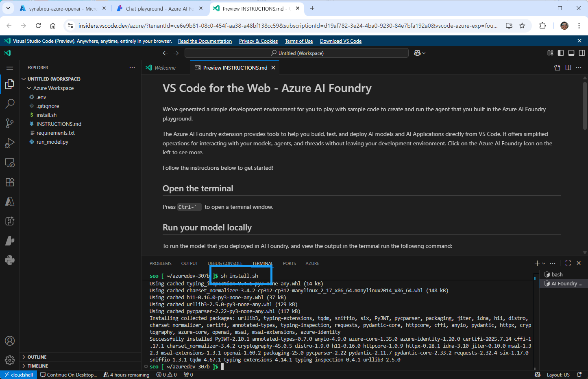
Task: Open the Azure view in activity bar
Action: pyautogui.click(x=10, y=202)
